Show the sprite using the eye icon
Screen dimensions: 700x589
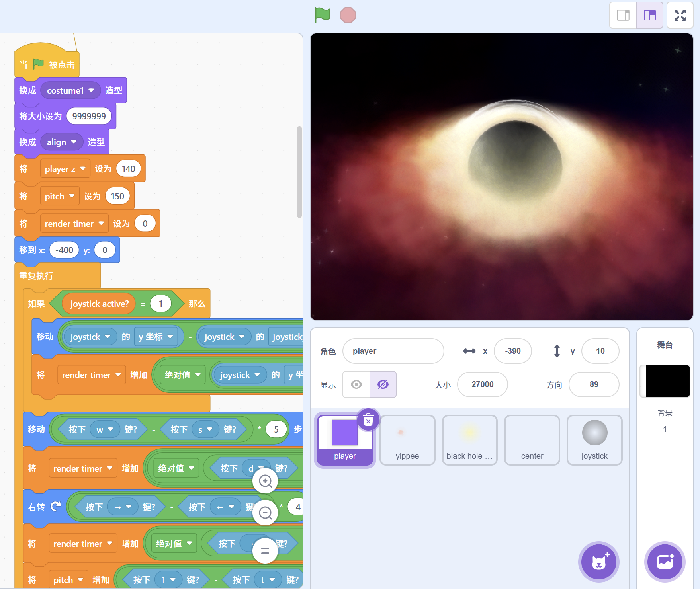click(x=356, y=384)
